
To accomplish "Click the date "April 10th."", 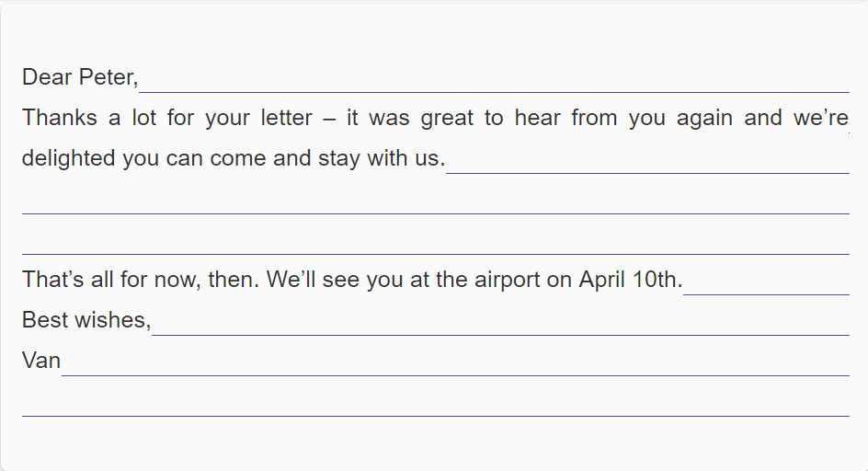I will point(631,280).
